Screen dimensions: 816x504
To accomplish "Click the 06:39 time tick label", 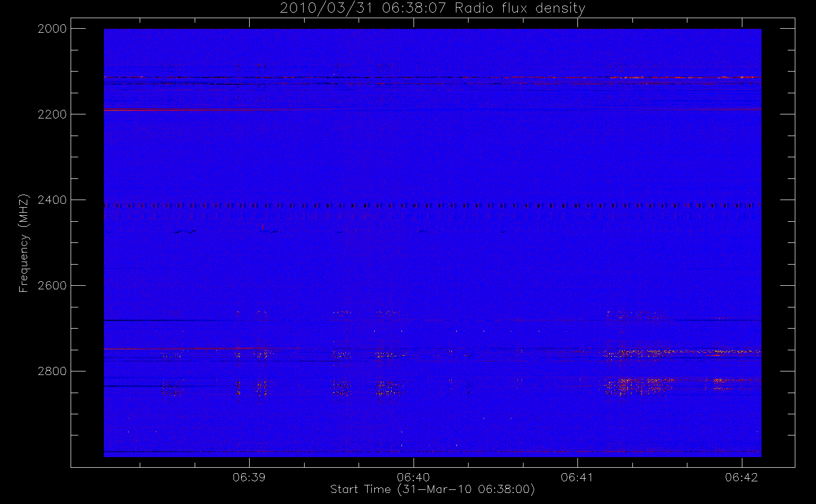I will click(x=249, y=477).
